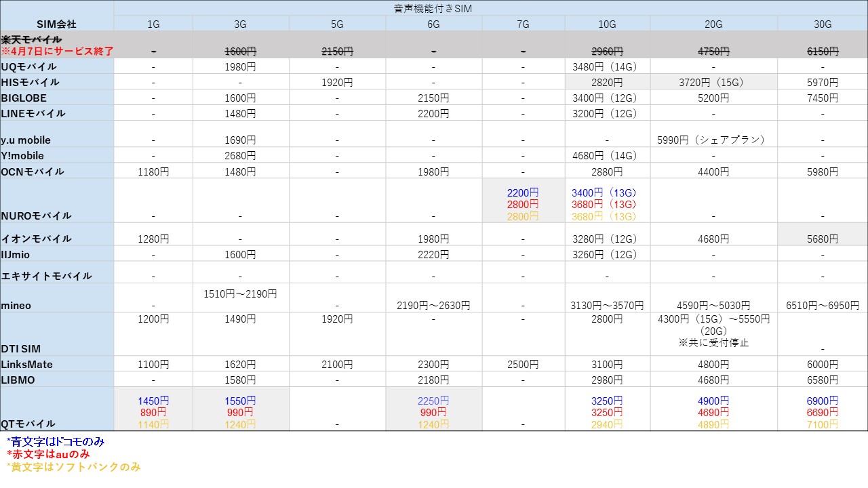Click the *黄文字はソフトバンクのみ footnote

point(73,466)
